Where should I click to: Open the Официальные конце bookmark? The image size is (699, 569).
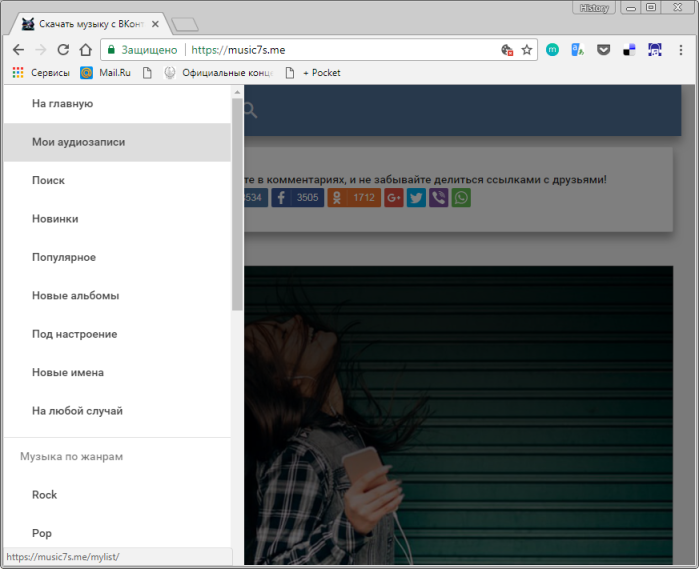218,73
